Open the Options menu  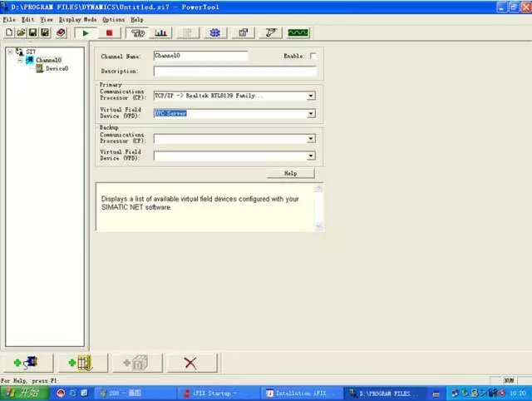tap(113, 19)
